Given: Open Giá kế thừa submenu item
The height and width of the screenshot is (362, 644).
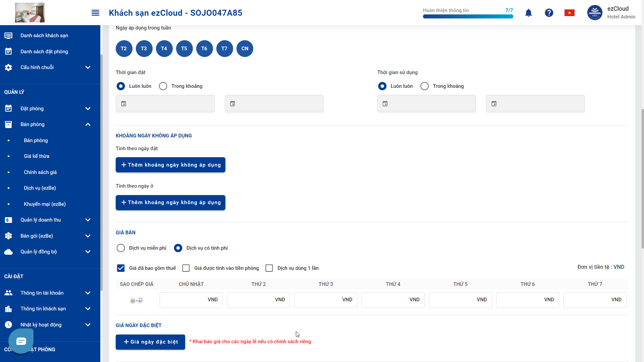Looking at the screenshot, I should click(x=37, y=156).
